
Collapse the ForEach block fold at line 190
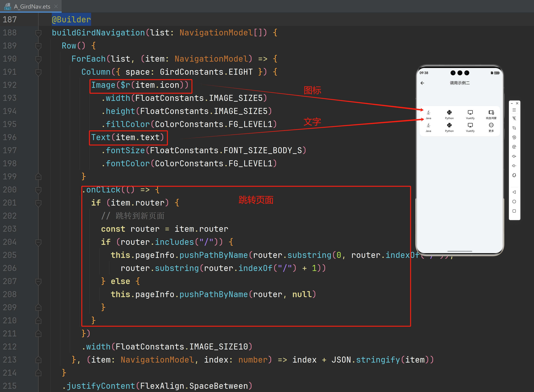38,59
